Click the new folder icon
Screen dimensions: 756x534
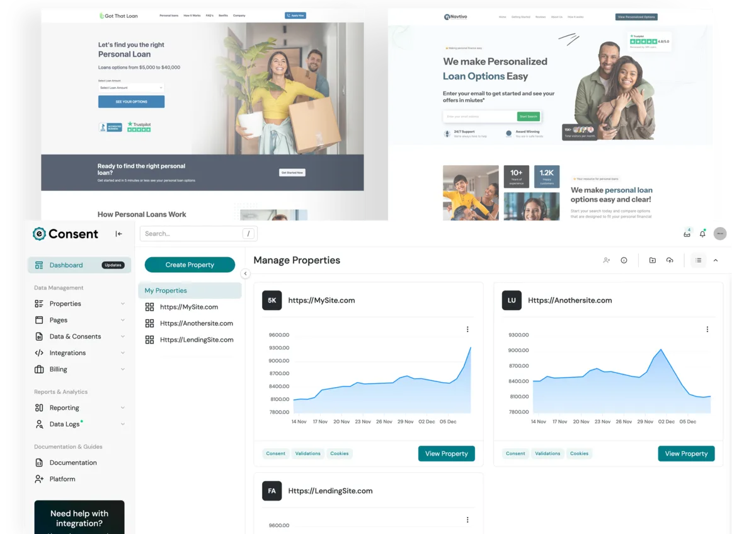pyautogui.click(x=652, y=260)
